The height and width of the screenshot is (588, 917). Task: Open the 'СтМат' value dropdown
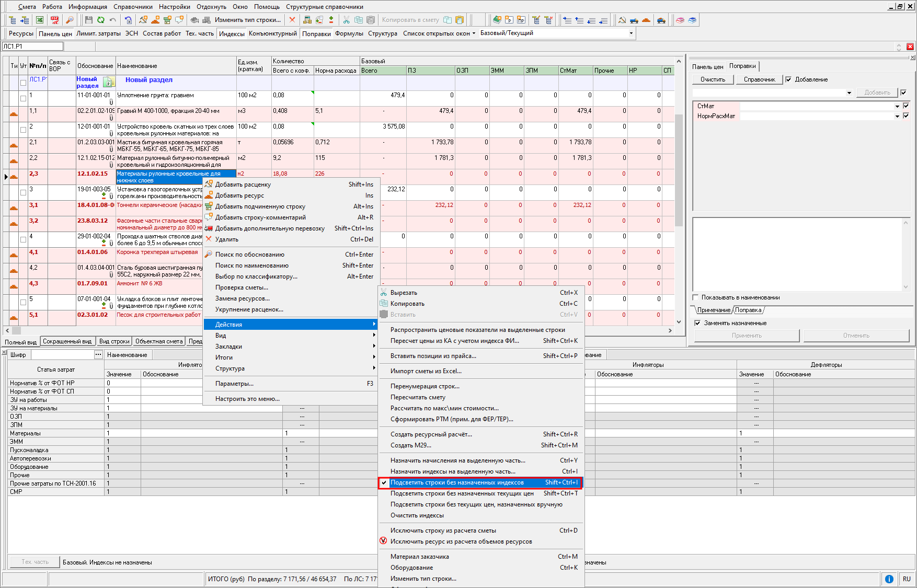click(x=897, y=106)
